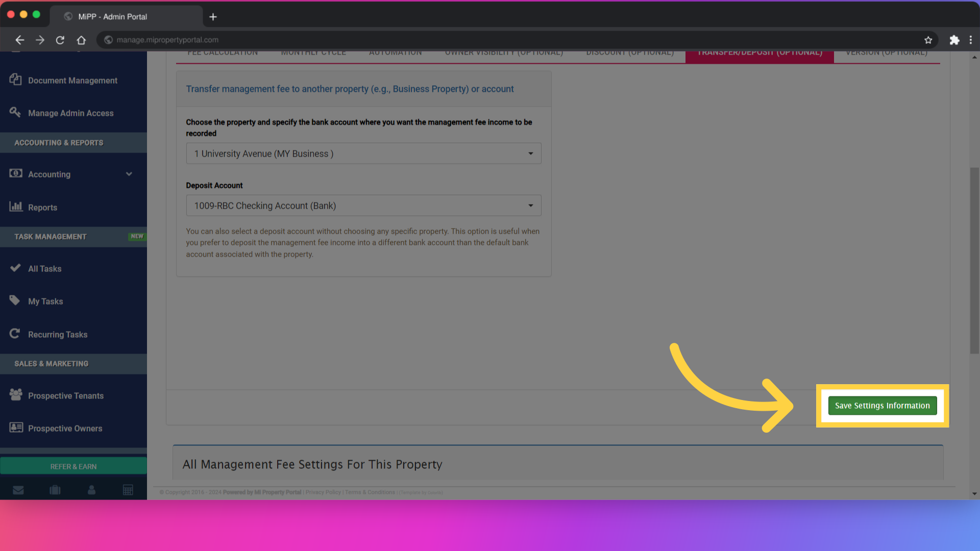Click the Prospective Tenants people icon
This screenshot has height=551, width=980.
click(x=15, y=395)
